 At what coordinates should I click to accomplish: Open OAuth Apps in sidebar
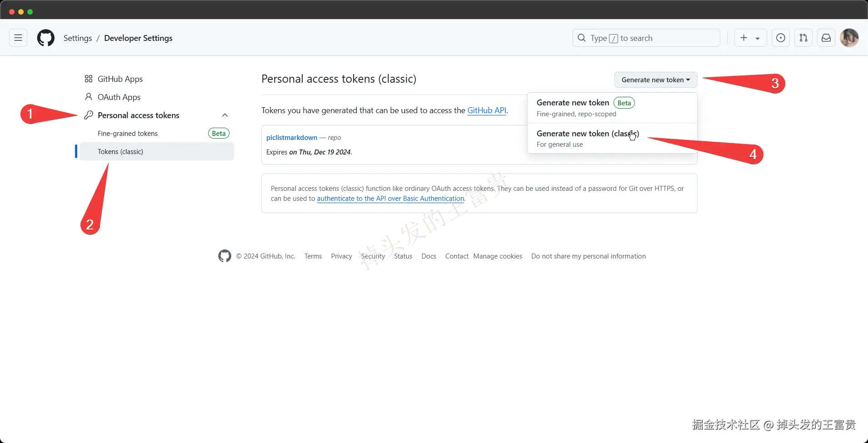(x=119, y=97)
